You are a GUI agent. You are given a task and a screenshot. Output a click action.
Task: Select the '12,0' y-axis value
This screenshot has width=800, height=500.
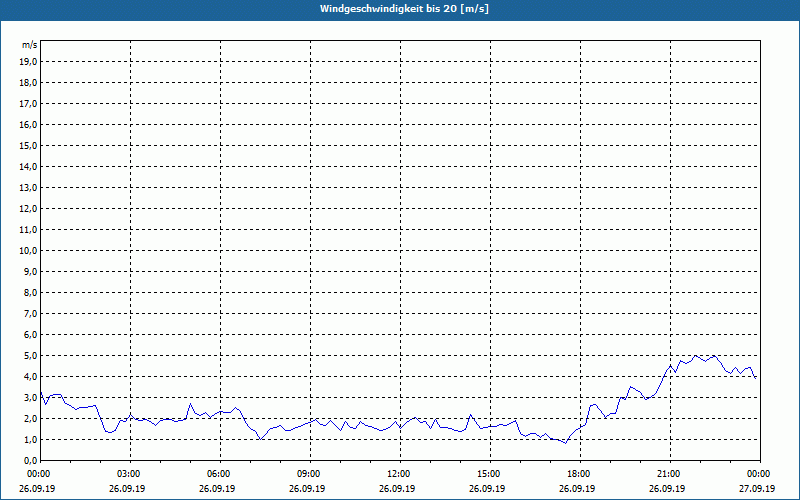coord(28,209)
